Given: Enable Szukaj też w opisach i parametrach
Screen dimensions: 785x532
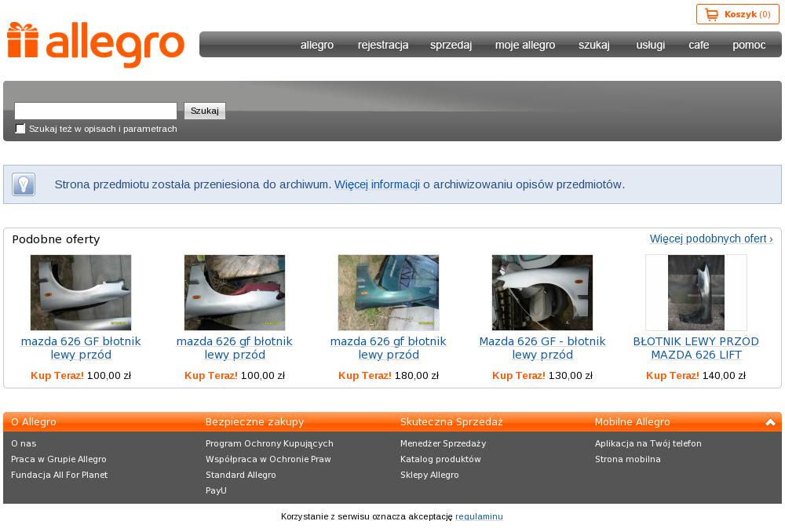Looking at the screenshot, I should click(x=20, y=129).
